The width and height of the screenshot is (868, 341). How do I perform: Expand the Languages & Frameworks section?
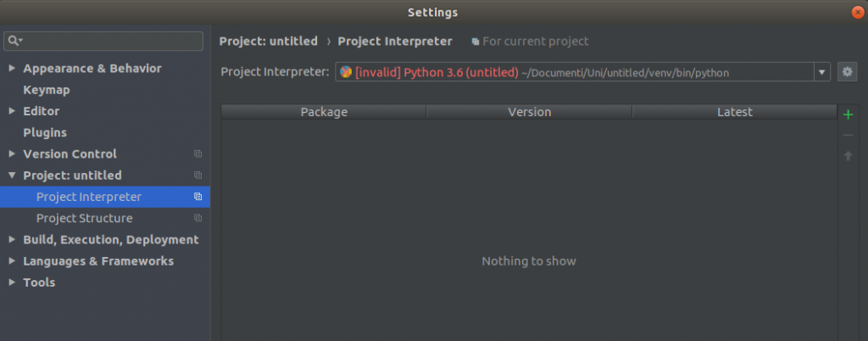coord(12,261)
